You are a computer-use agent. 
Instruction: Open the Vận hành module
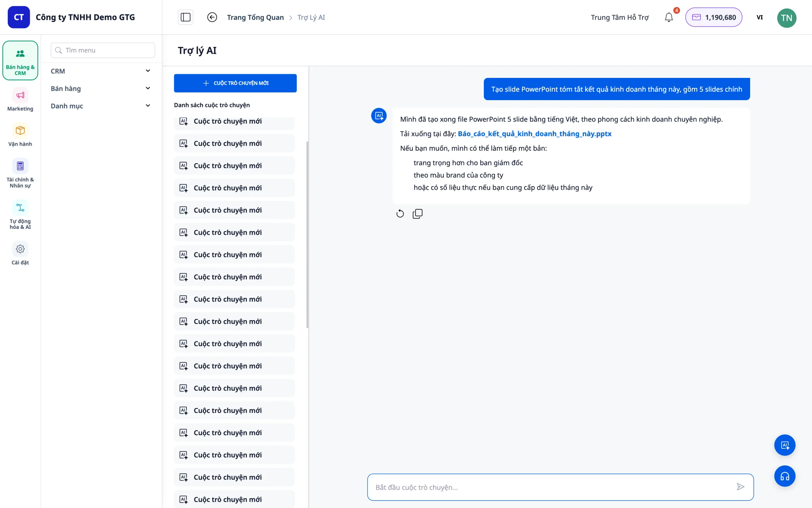[20, 135]
